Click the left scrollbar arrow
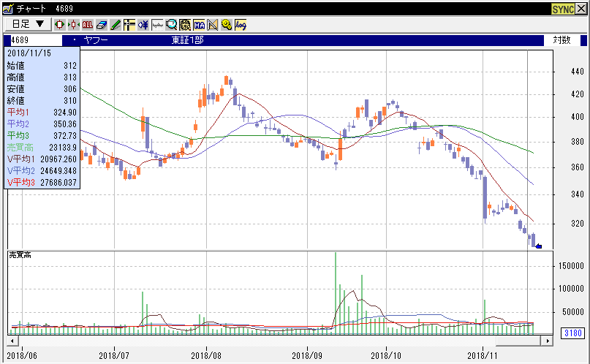 12,341
